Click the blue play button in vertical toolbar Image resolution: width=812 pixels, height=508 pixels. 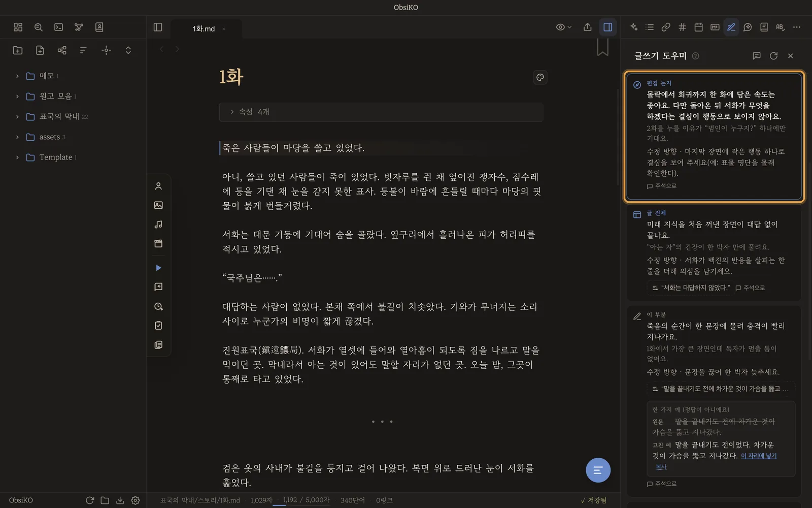pyautogui.click(x=158, y=268)
